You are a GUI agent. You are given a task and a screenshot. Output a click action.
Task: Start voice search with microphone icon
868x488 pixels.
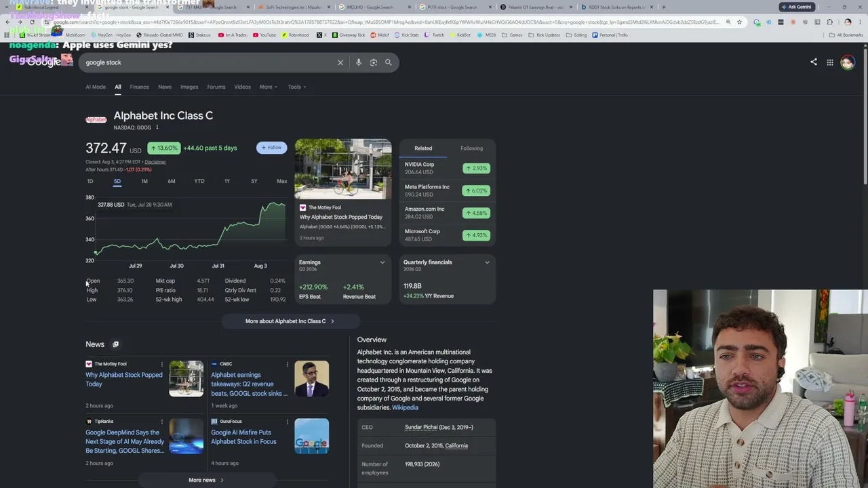(x=359, y=62)
